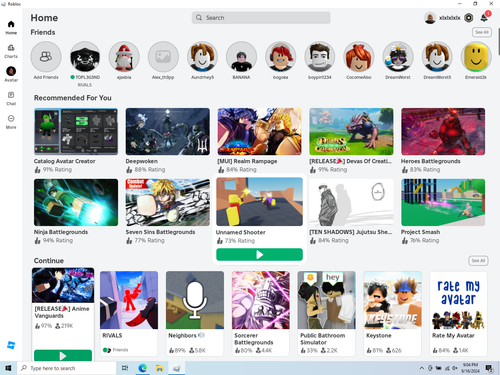Click the taskbar clock and date

point(470,368)
